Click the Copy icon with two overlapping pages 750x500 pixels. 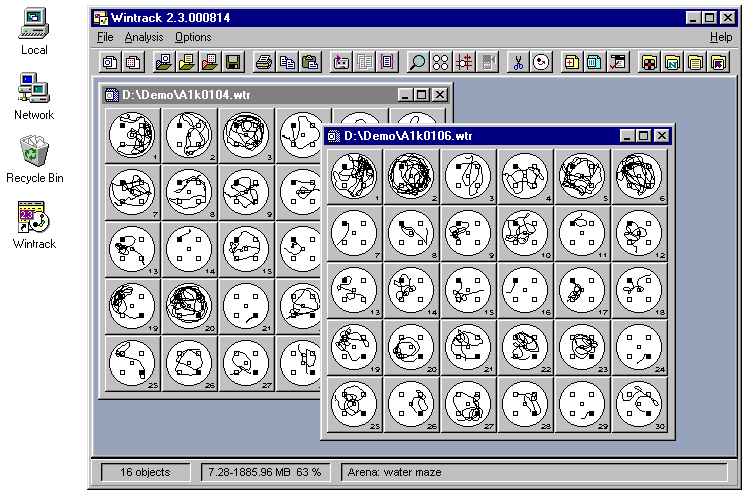click(x=287, y=62)
